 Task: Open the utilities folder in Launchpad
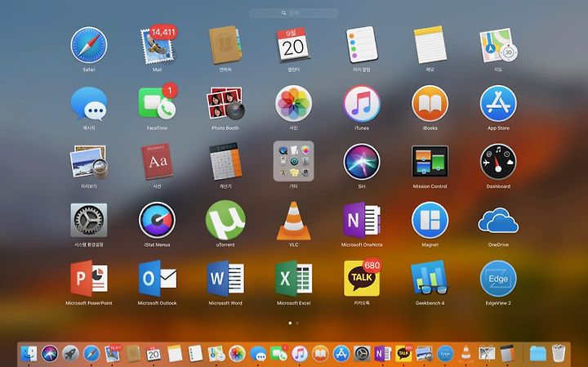(294, 161)
